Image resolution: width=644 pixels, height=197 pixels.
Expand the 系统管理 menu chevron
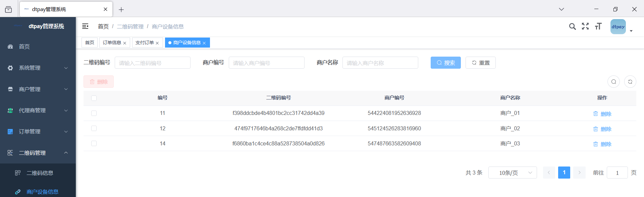coord(66,68)
